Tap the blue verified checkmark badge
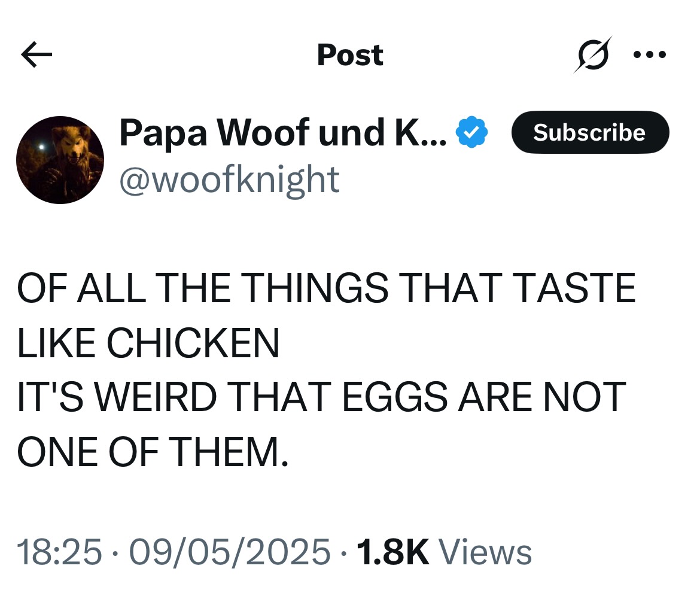The width and height of the screenshot is (700, 602). pos(473,133)
